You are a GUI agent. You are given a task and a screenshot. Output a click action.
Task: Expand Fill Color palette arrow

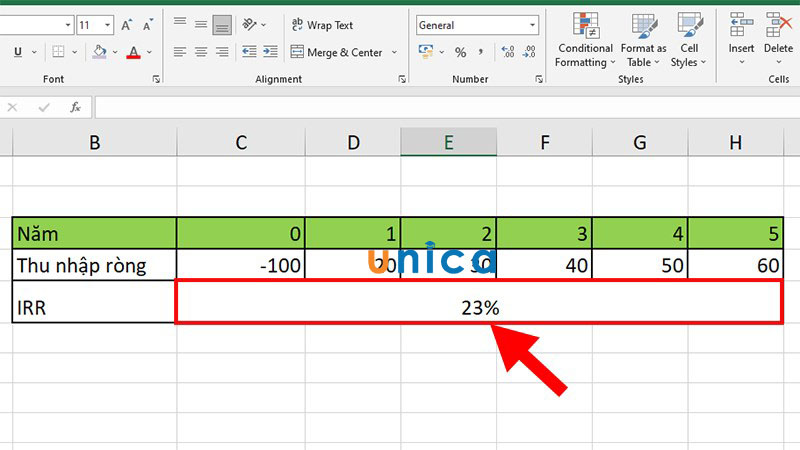[x=115, y=52]
